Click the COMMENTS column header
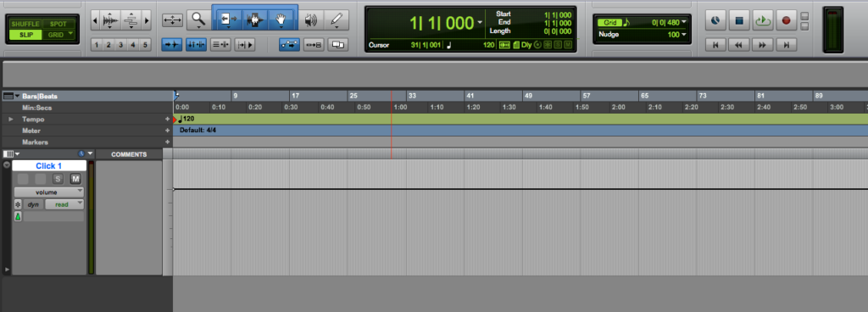The height and width of the screenshot is (312, 868). [x=129, y=154]
